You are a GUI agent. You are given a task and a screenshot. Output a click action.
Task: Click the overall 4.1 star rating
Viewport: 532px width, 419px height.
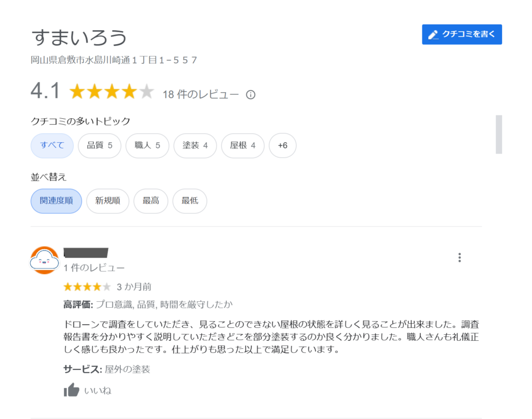tap(112, 92)
